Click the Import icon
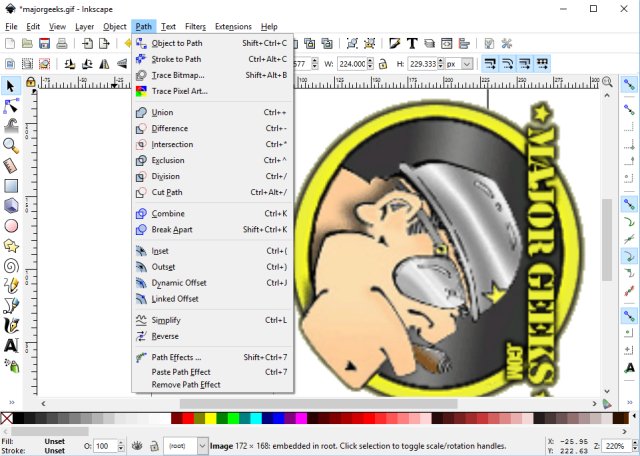Image resolution: width=640 pixels, height=456 pixels. pos(87,43)
